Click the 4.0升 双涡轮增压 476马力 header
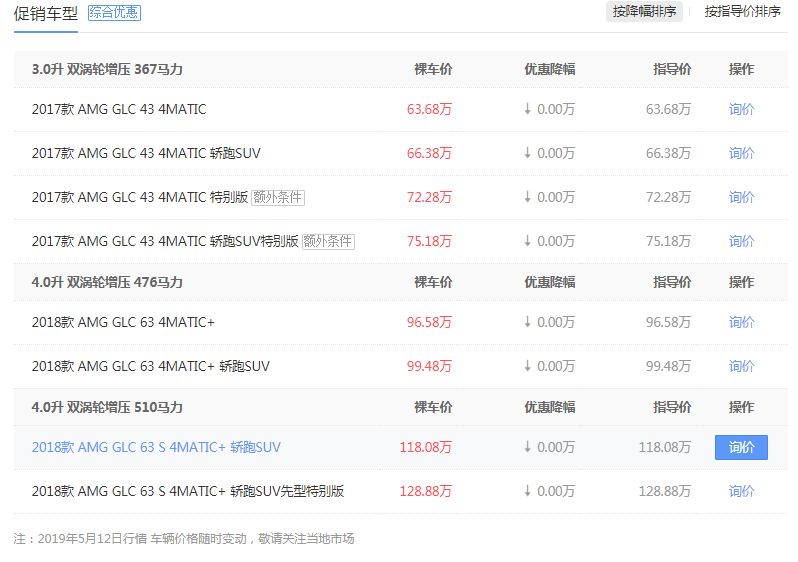This screenshot has width=798, height=562. [107, 282]
